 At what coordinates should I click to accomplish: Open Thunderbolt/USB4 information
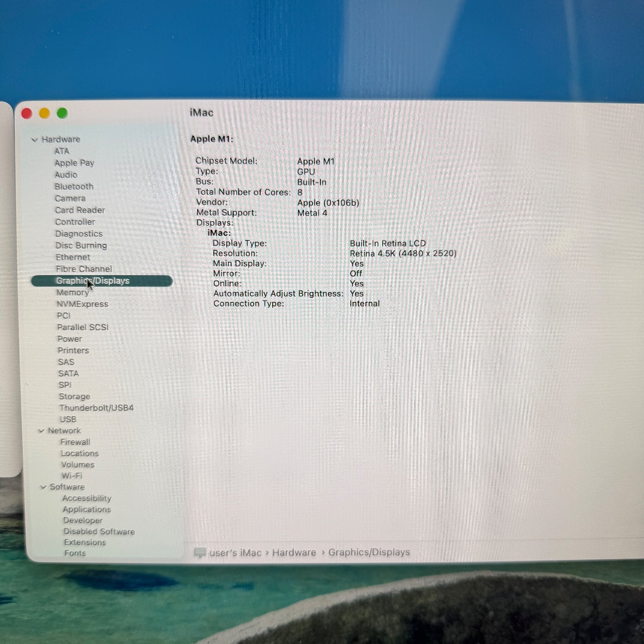96,407
